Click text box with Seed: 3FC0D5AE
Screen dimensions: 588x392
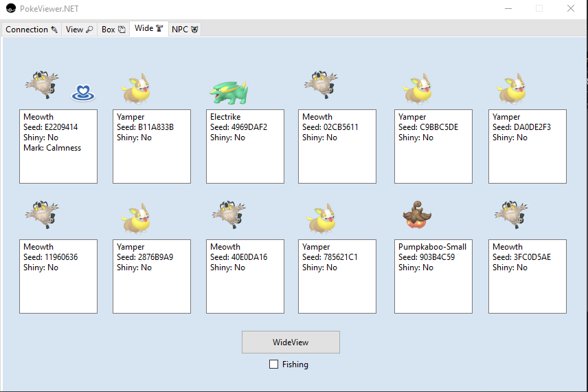tap(528, 276)
